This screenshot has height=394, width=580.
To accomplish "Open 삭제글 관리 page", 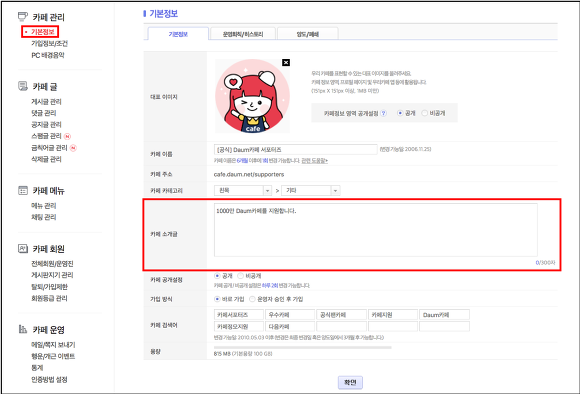I will click(46, 159).
